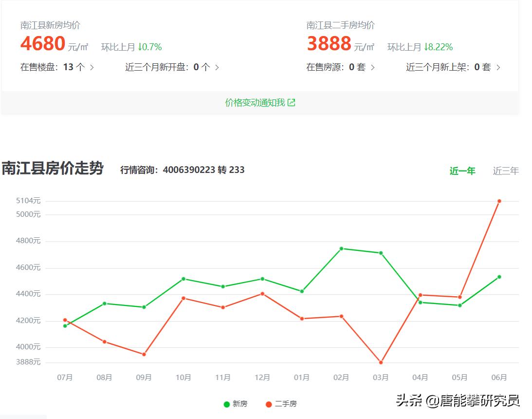The height and width of the screenshot is (419, 532).
Task: Switch to the 近一年 tab
Action: click(x=462, y=171)
